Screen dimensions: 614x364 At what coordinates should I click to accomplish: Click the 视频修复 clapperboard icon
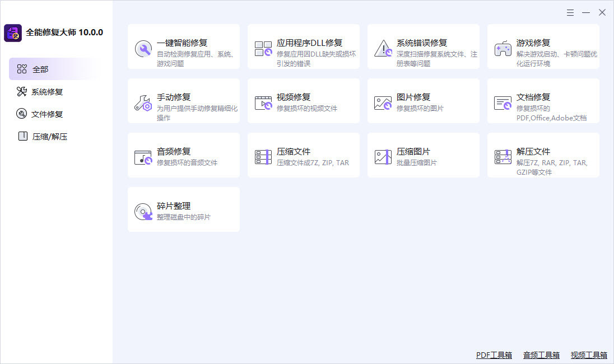263,104
